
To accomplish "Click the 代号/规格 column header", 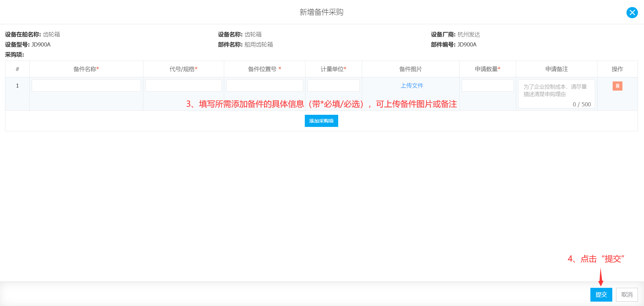I will (x=183, y=69).
